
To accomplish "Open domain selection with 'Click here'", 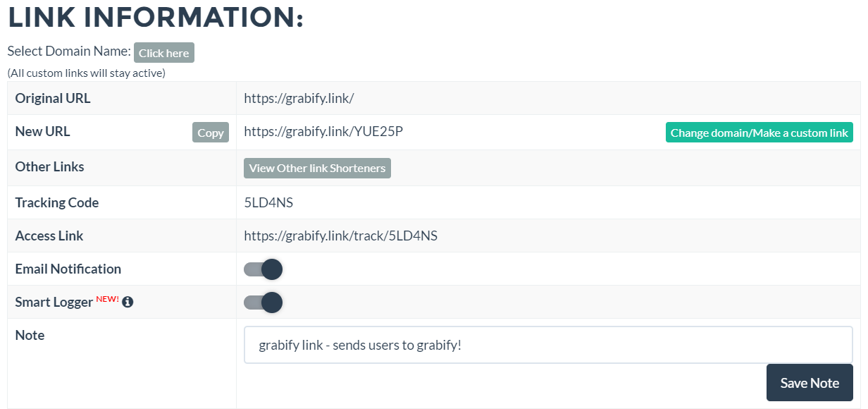I will 163,52.
